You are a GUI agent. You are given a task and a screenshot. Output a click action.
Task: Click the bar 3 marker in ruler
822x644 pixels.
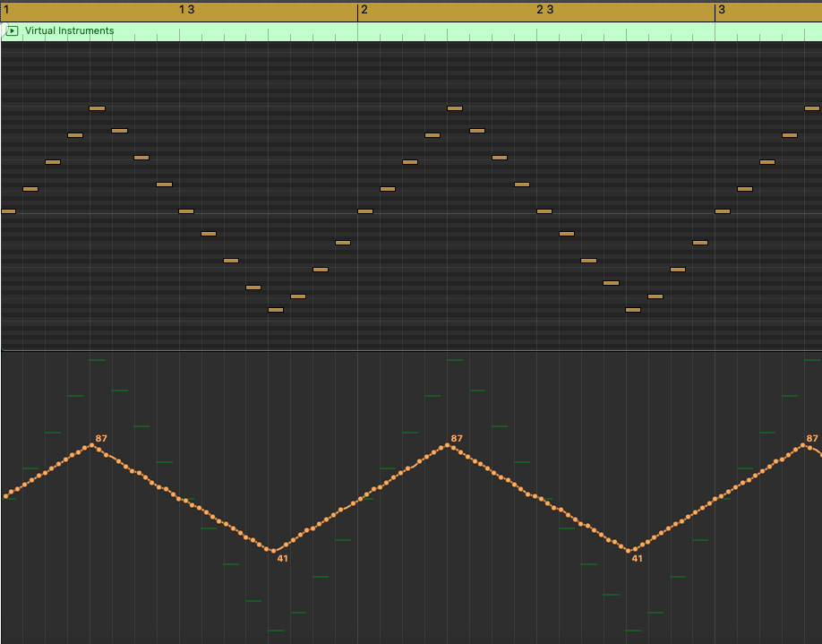pos(722,10)
